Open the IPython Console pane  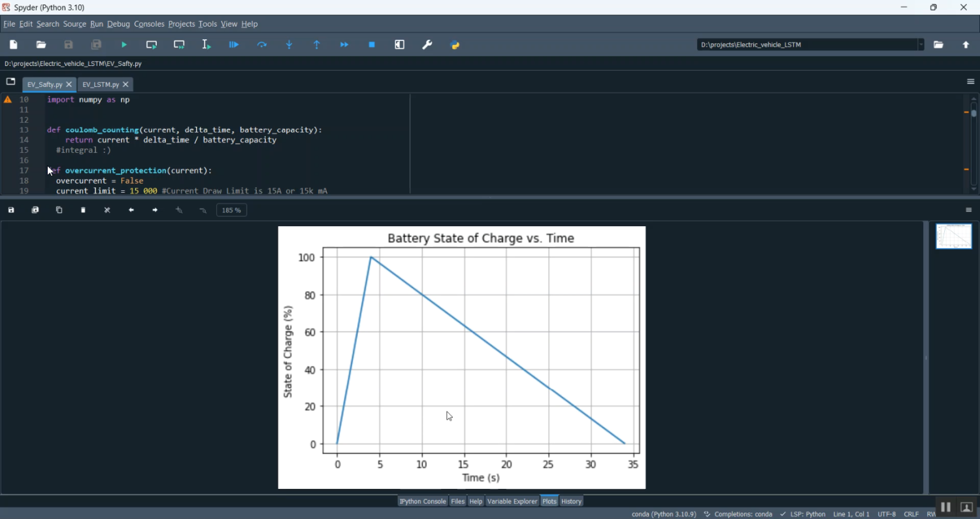[x=422, y=501]
